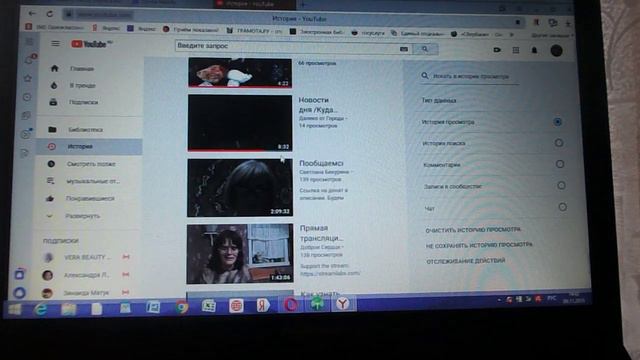Select История просмотра radio button

click(x=557, y=122)
